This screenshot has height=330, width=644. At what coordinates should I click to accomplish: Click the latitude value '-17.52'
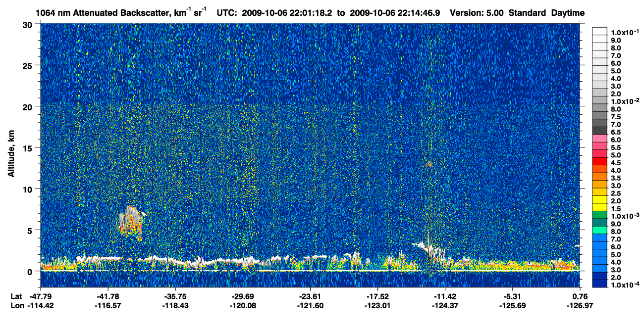click(x=377, y=296)
